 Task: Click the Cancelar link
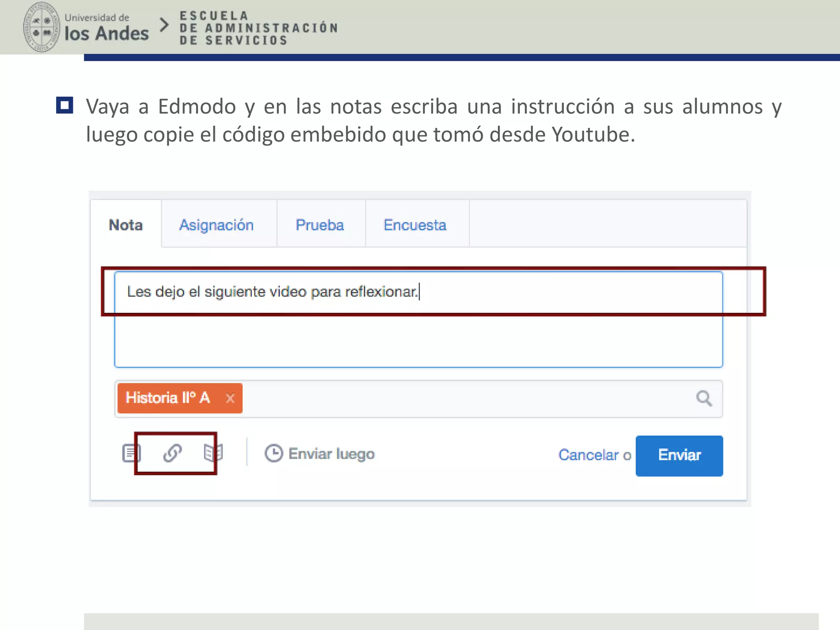[588, 455]
